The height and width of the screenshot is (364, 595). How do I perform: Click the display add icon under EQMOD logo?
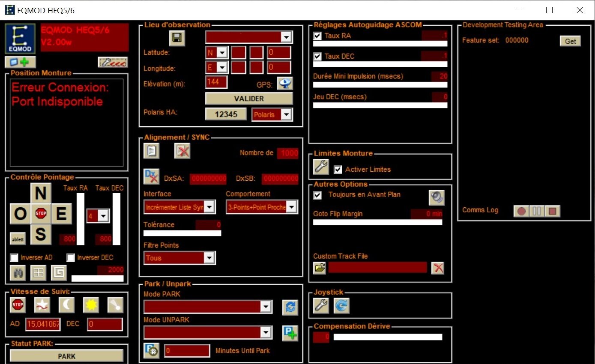click(x=20, y=62)
